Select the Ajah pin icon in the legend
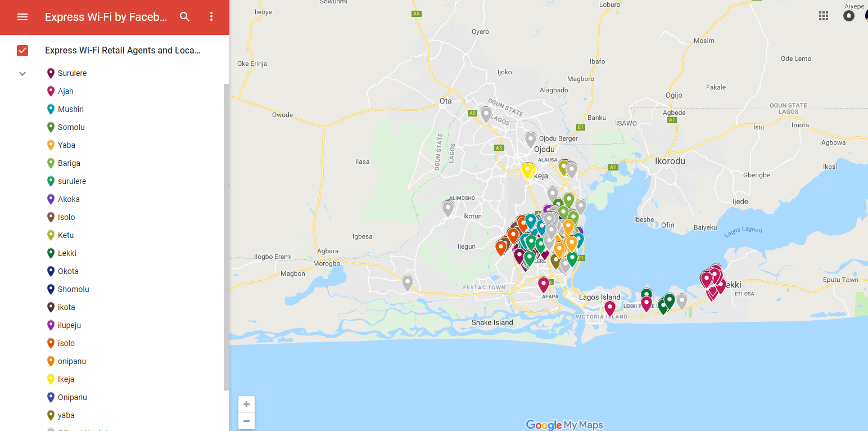This screenshot has width=868, height=431. click(x=51, y=91)
